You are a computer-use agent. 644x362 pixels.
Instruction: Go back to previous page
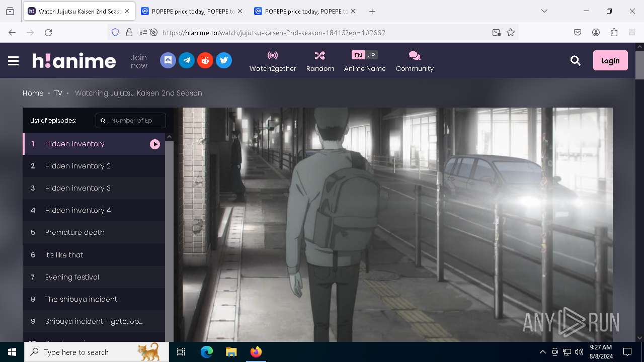point(12,32)
